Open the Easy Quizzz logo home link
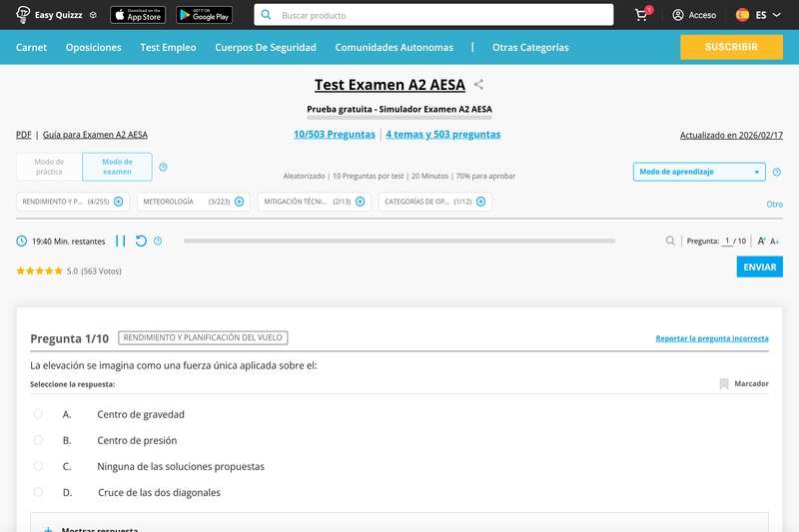Screen dimensions: 799x532 (49, 15)
